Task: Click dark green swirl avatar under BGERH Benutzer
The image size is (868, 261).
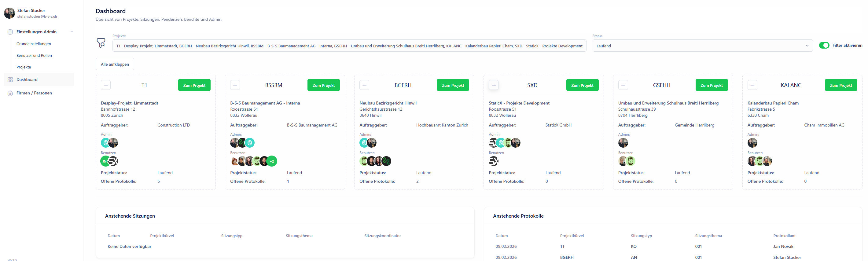Action: [x=387, y=161]
